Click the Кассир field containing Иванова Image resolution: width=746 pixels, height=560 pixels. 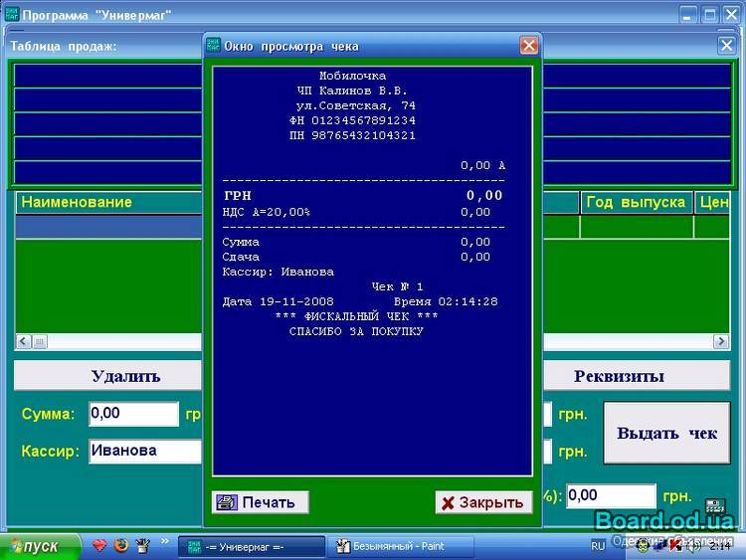(x=145, y=451)
